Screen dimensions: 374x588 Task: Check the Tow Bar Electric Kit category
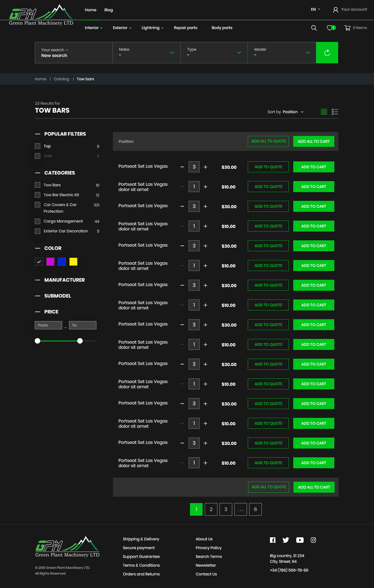38,195
